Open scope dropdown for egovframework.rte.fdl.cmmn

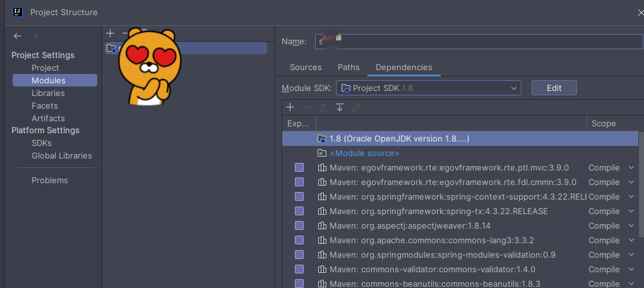tap(631, 182)
